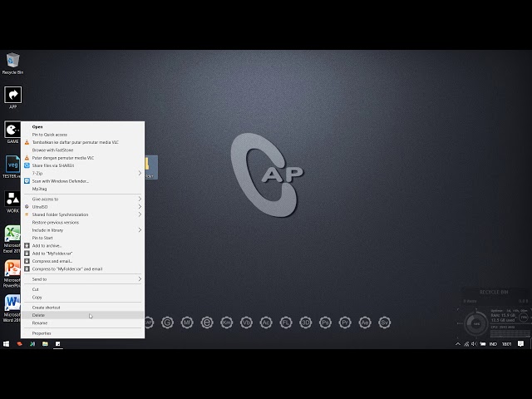The width and height of the screenshot is (532, 399).
Task: Show hidden system tray icons
Action: [458, 343]
